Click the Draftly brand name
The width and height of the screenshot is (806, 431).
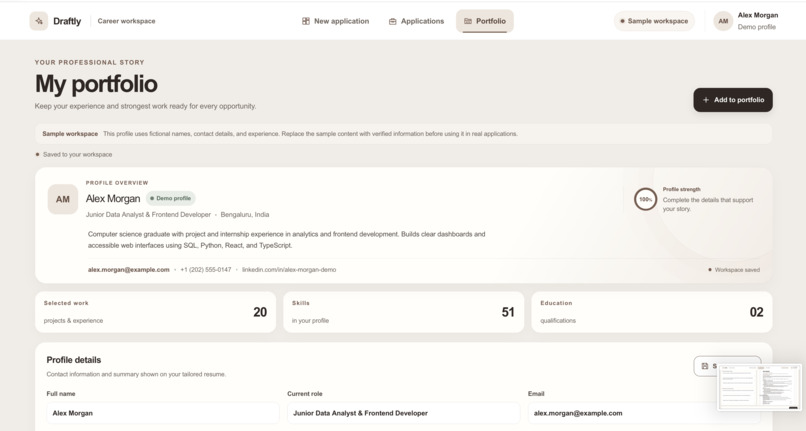pyautogui.click(x=67, y=21)
